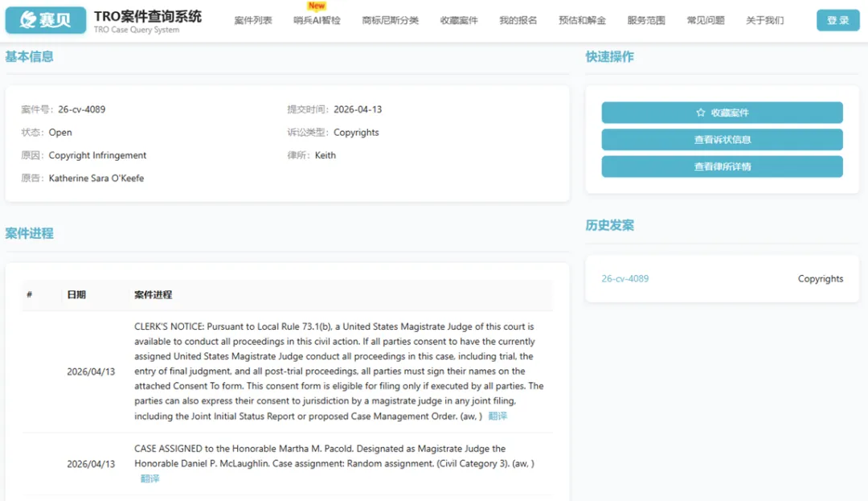
Task: Click the date 2026/04/13 beside CASE ASSIGNED
Action: tap(91, 464)
